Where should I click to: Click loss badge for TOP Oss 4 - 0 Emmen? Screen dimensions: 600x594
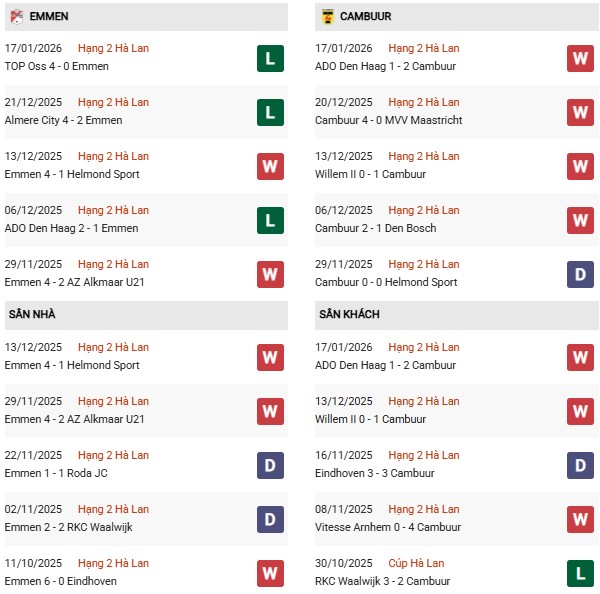tap(269, 58)
